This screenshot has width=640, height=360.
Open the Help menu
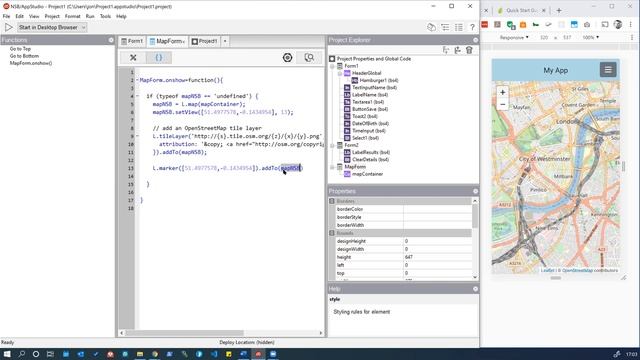121,16
